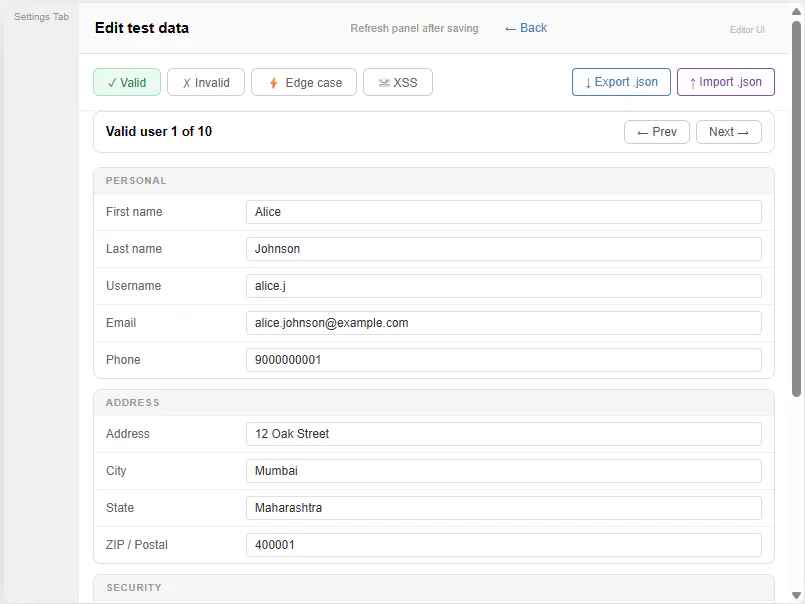Edit the State field showing Maharashtra

[x=504, y=507]
